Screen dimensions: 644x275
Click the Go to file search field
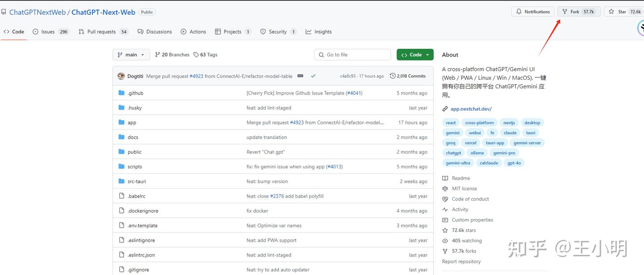pos(352,55)
